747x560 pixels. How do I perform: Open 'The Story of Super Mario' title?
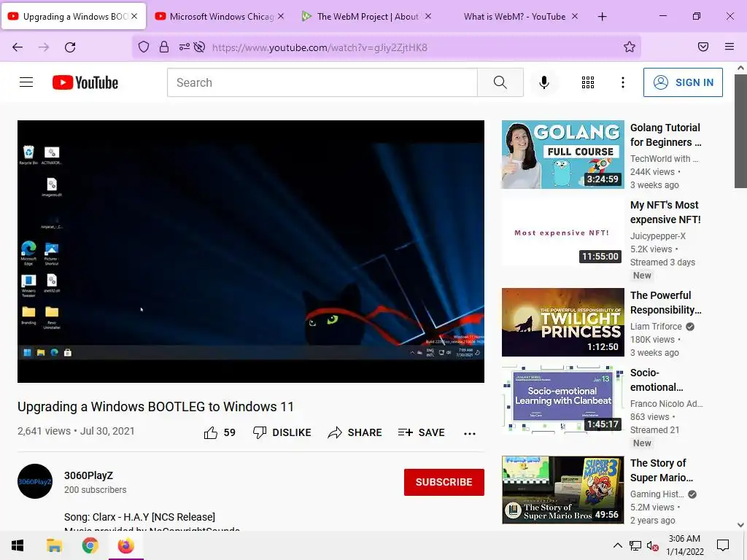click(x=661, y=470)
